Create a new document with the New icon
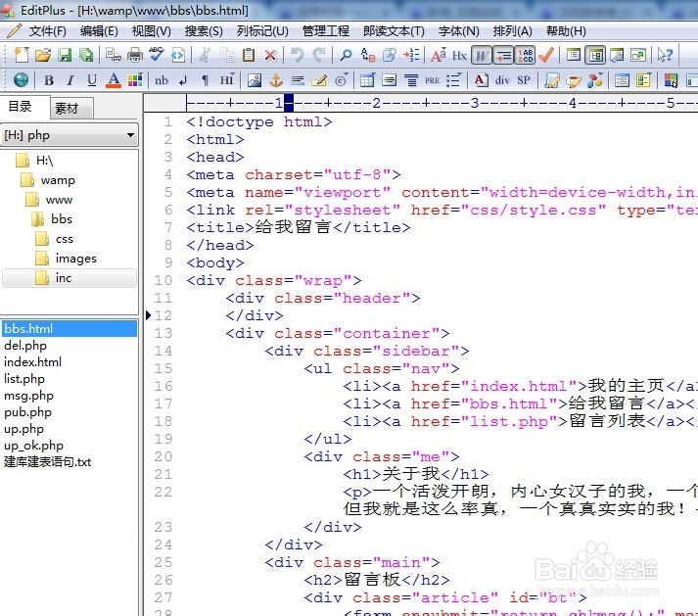 point(21,55)
